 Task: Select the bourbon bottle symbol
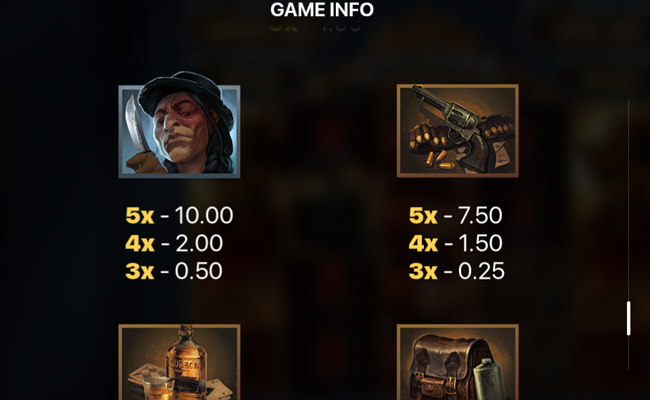point(179,362)
